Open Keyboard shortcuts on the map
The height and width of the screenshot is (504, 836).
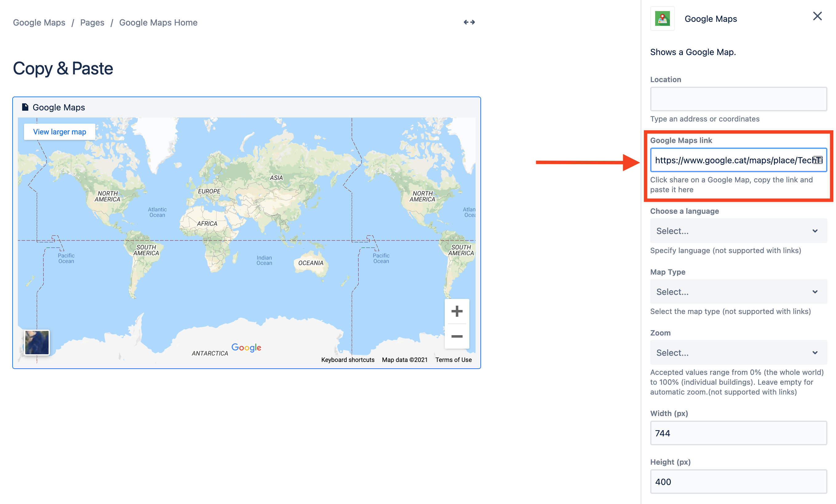pos(348,360)
